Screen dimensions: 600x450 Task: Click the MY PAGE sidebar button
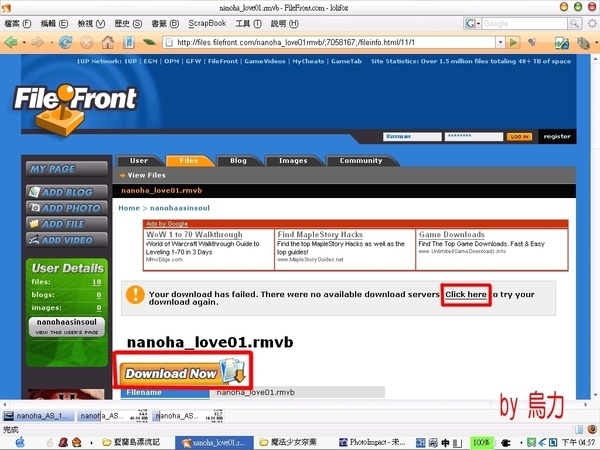(67, 169)
